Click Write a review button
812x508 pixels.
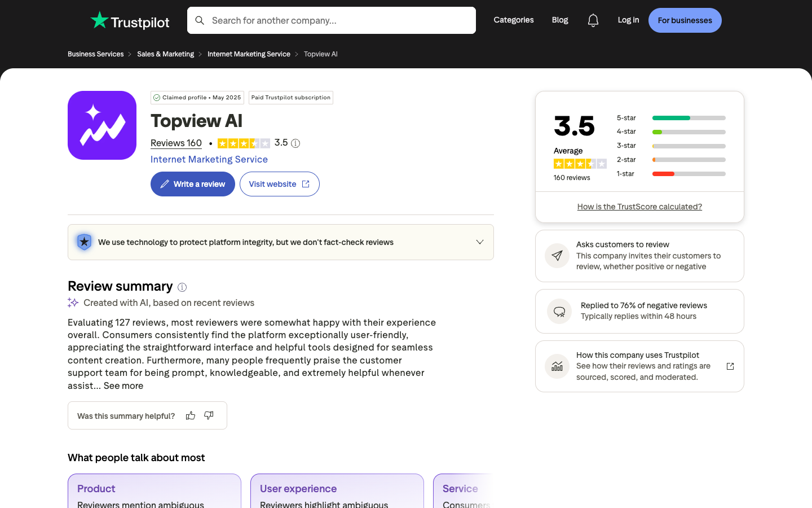193,184
